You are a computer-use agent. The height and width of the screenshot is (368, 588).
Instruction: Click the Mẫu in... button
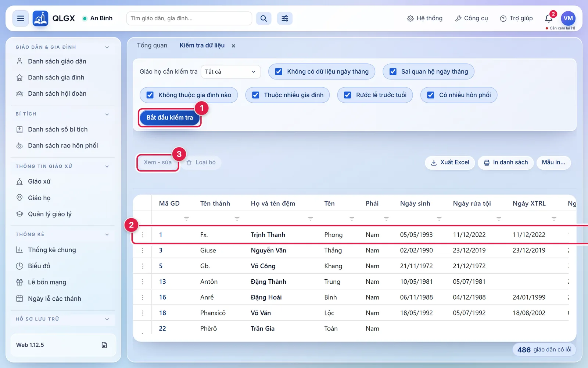[553, 162]
